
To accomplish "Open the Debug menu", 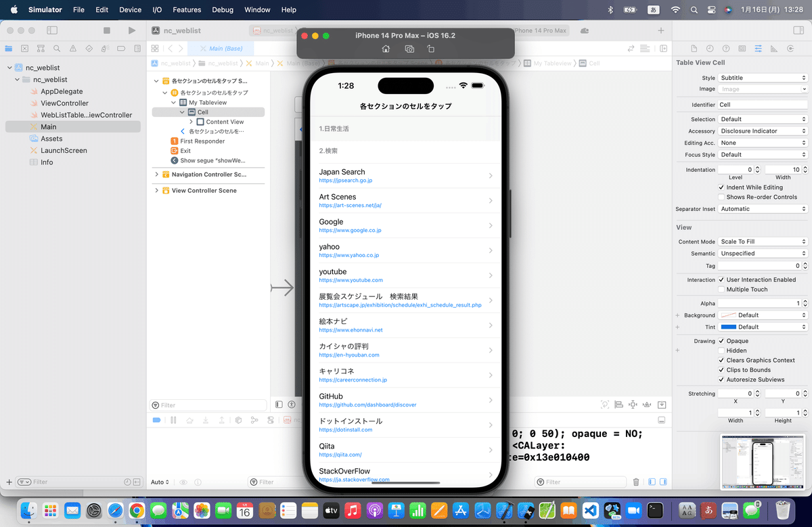I will click(x=223, y=10).
